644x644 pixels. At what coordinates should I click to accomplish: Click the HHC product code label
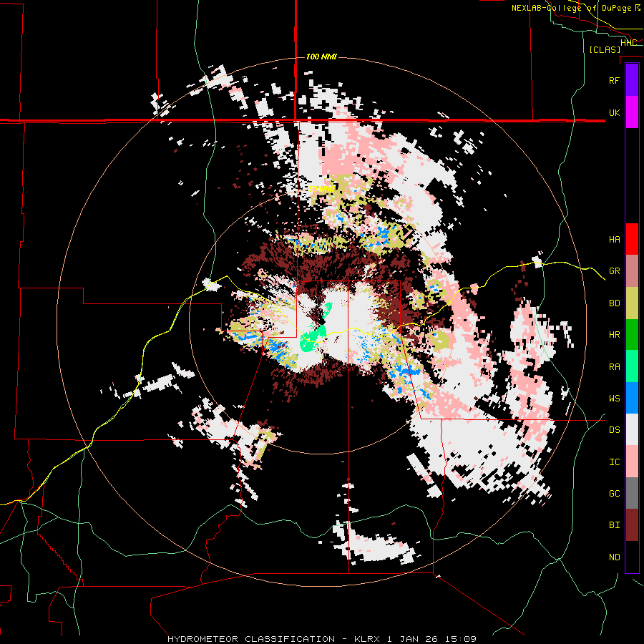click(x=628, y=43)
